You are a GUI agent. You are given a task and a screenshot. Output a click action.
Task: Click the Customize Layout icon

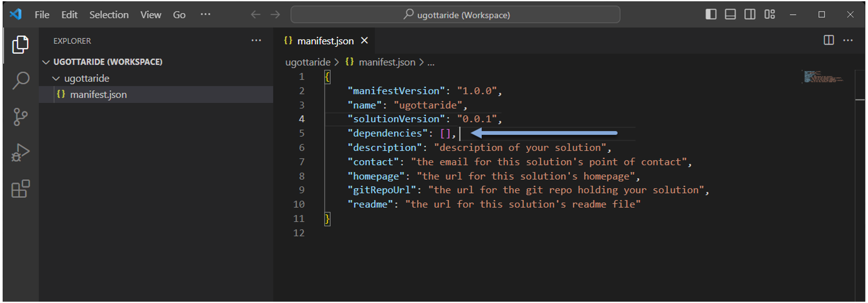770,14
